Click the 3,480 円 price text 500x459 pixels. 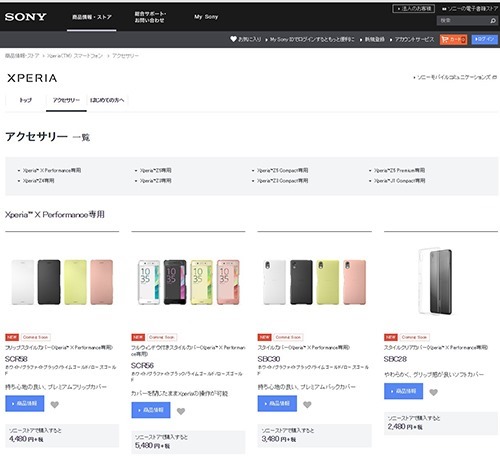coord(279,439)
